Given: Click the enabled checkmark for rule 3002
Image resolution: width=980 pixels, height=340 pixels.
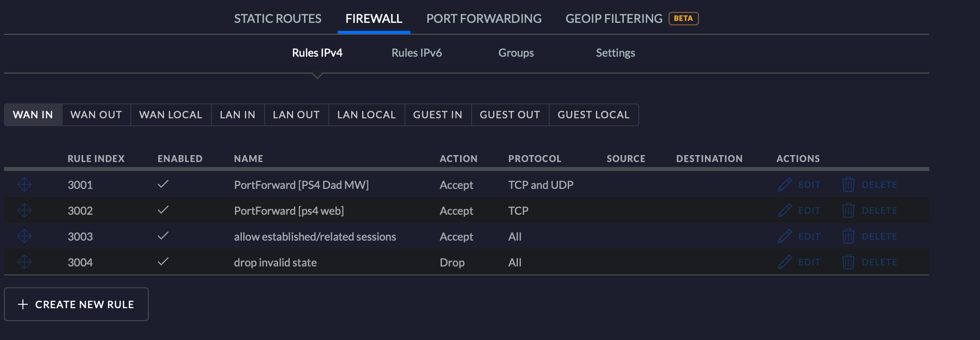Looking at the screenshot, I should (x=163, y=210).
